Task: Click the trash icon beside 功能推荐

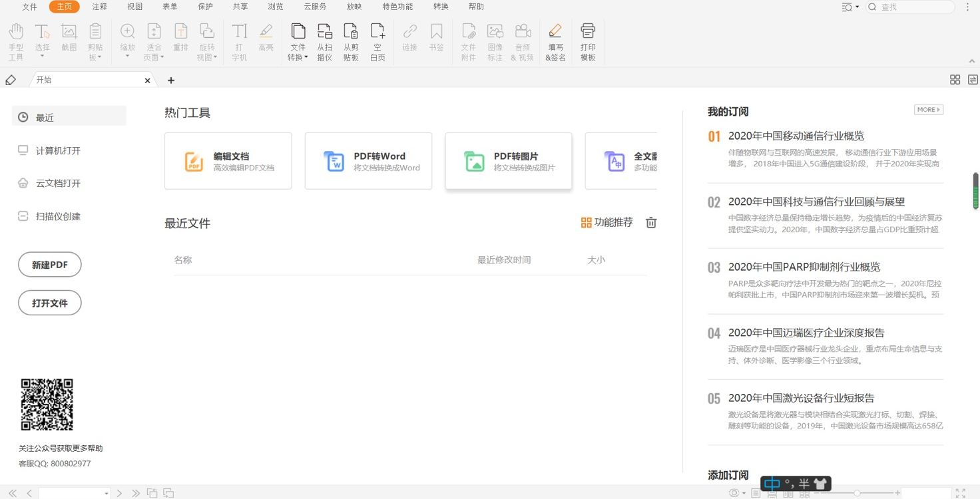Action: pyautogui.click(x=651, y=223)
